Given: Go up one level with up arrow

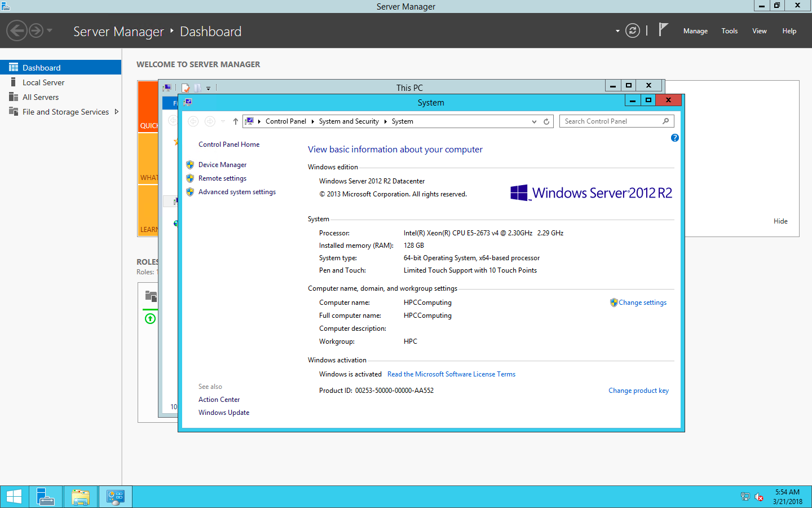Looking at the screenshot, I should tap(236, 121).
